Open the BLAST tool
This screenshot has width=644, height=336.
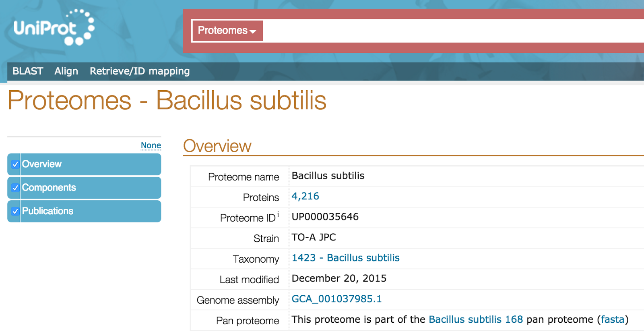click(28, 71)
